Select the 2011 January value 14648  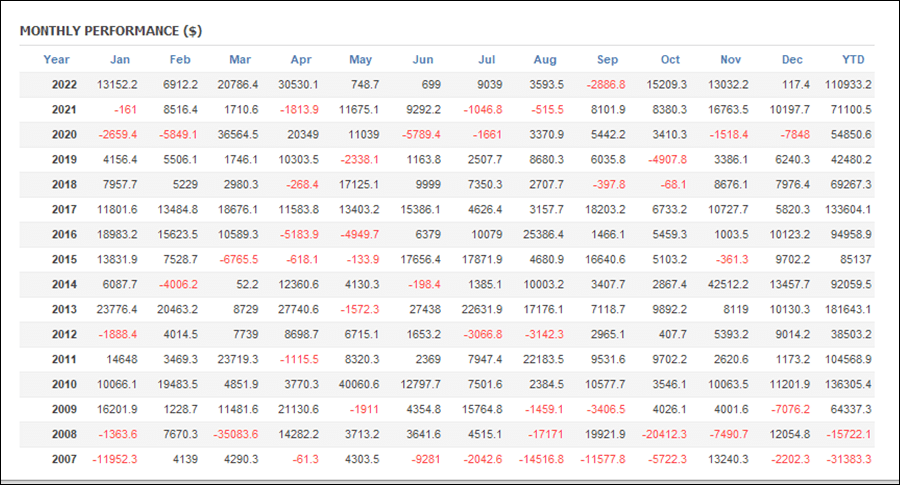[122, 359]
